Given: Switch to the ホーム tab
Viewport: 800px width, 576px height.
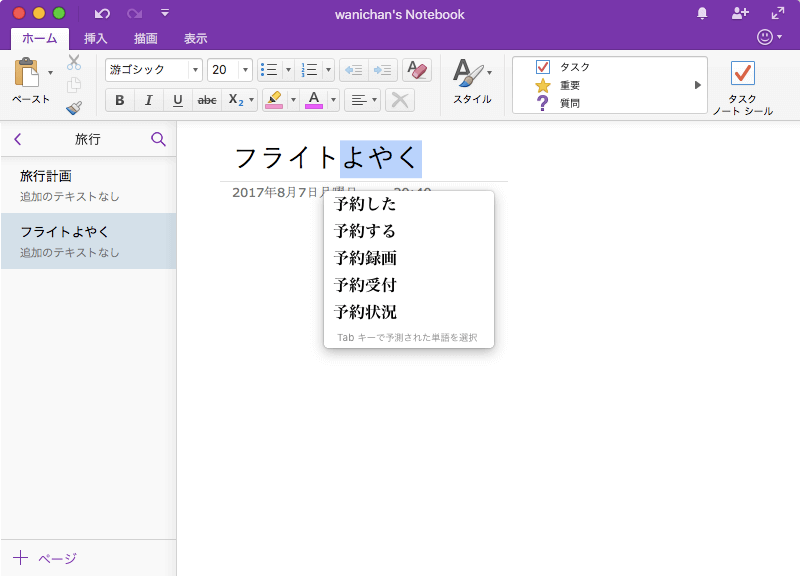Looking at the screenshot, I should [40, 38].
